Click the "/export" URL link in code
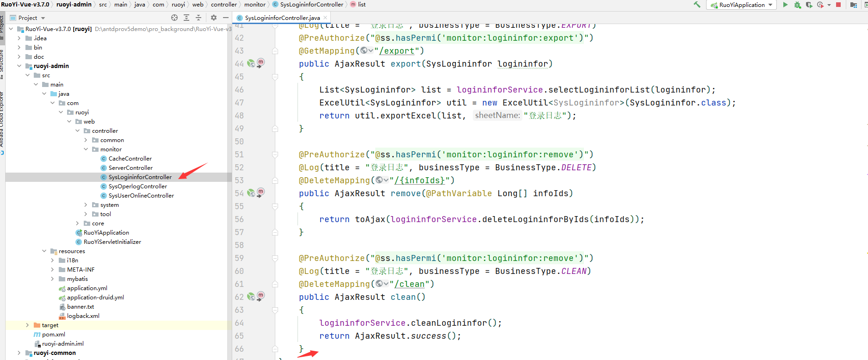This screenshot has width=868, height=360. 397,50
